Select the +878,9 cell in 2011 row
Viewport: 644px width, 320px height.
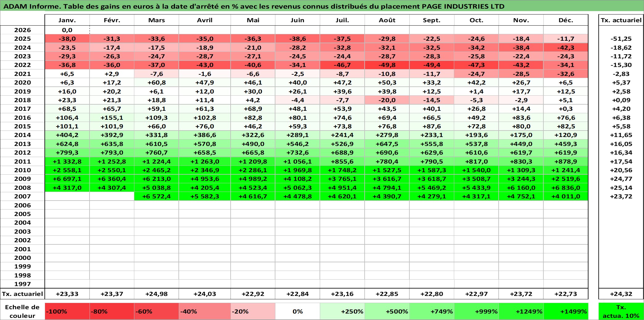click(x=566, y=161)
